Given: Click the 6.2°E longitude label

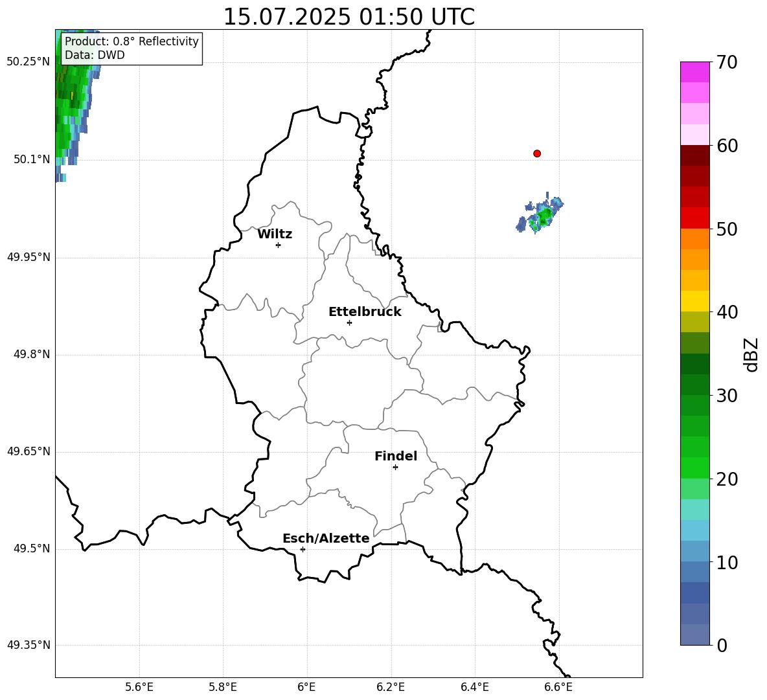Looking at the screenshot, I should (x=391, y=687).
